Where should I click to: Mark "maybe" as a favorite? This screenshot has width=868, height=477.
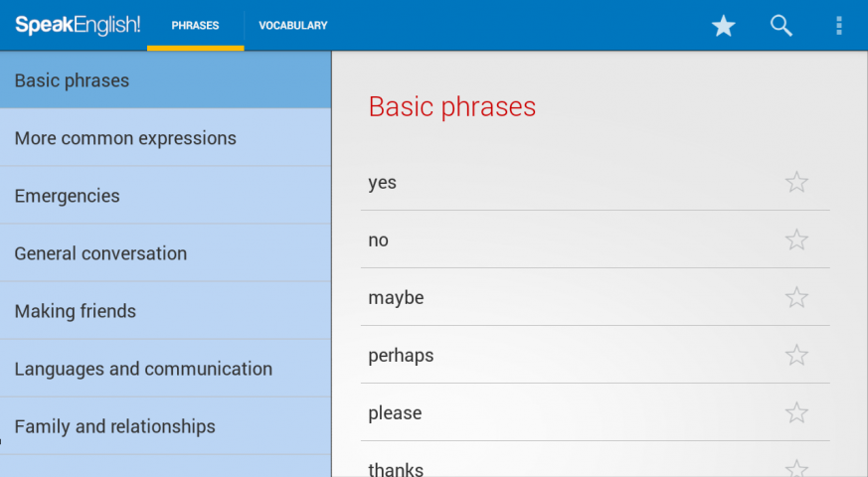click(x=796, y=297)
